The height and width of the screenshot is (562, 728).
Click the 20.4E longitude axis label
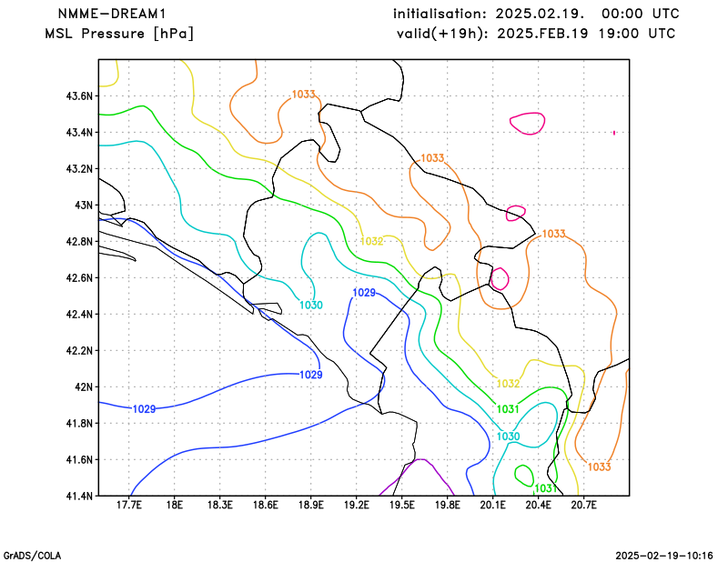point(539,505)
